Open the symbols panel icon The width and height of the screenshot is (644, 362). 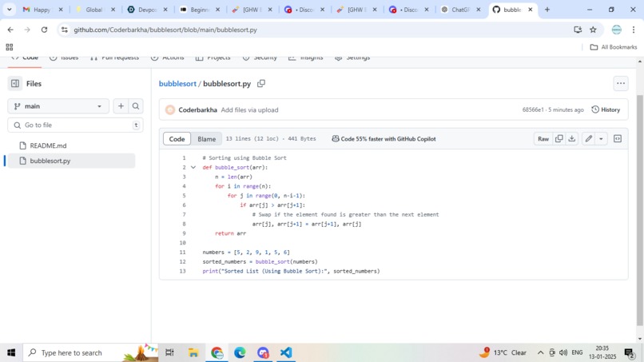pos(618,138)
